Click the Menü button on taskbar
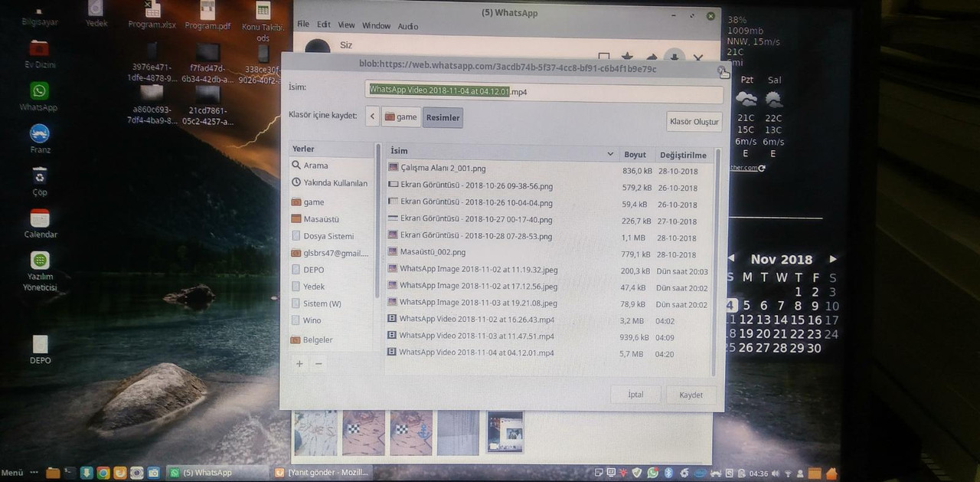 coord(12,473)
